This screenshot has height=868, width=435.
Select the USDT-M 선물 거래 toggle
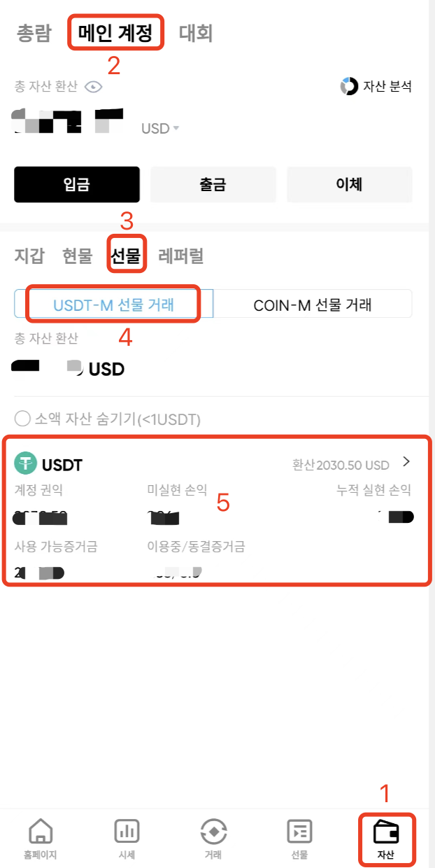point(114,304)
